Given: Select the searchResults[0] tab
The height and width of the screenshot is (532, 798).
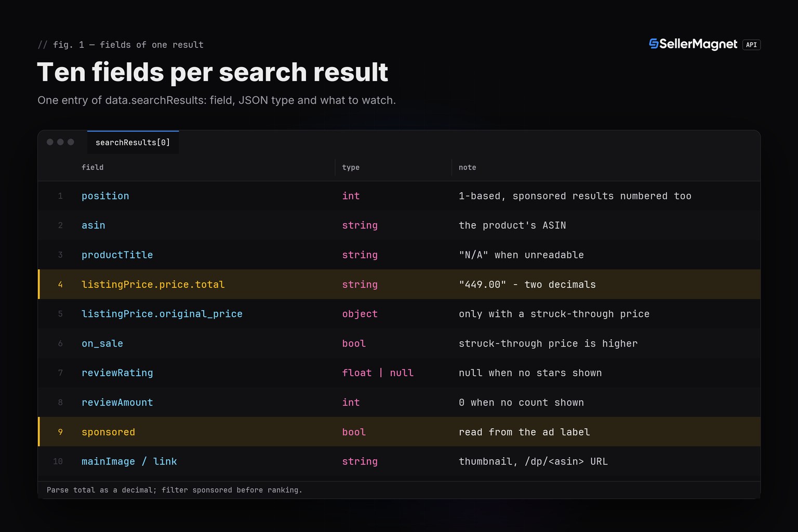Looking at the screenshot, I should [x=133, y=142].
